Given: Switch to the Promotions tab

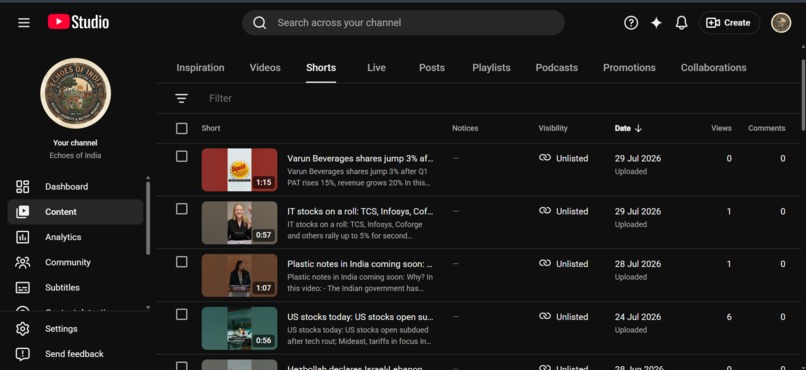Looking at the screenshot, I should click(629, 68).
